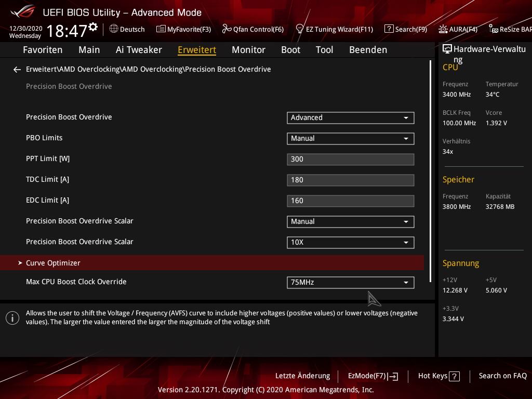
Task: Open the Monitor tab
Action: (248, 50)
